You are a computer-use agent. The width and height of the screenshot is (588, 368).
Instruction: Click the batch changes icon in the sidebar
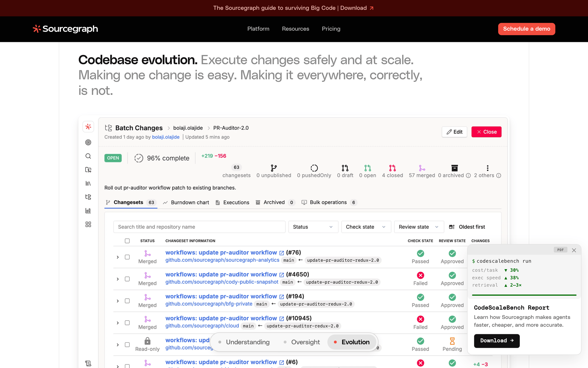coord(88,197)
